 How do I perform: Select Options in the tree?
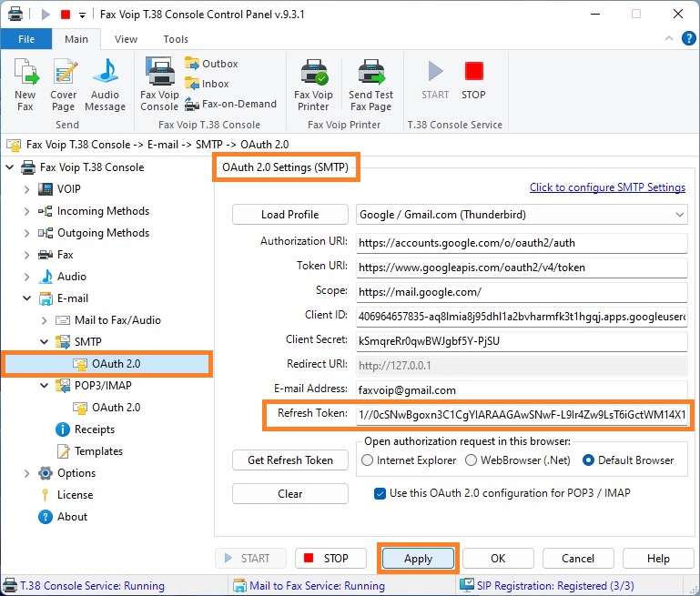pyautogui.click(x=67, y=473)
